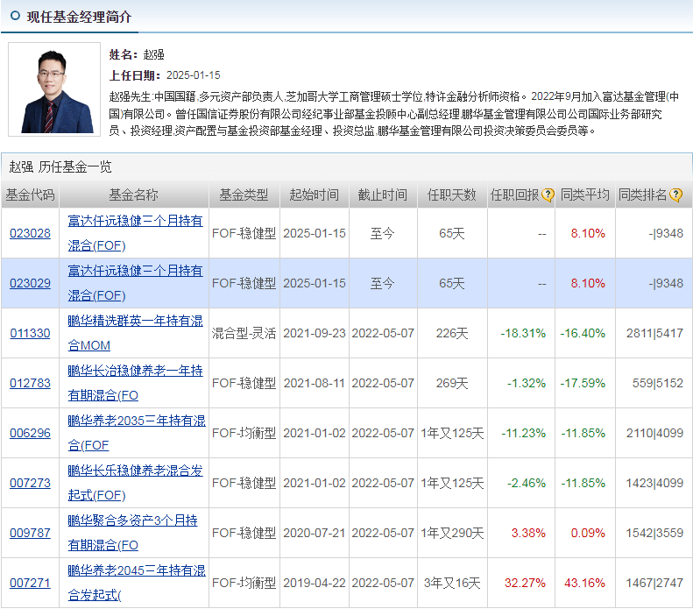Click the 任职回报 column header text
This screenshot has height=616, width=693.
[515, 195]
